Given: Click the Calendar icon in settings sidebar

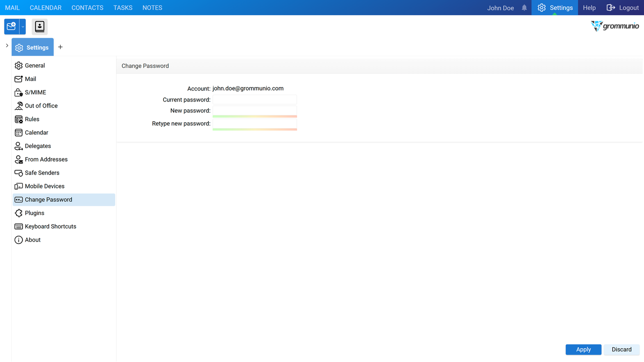Looking at the screenshot, I should click(18, 132).
